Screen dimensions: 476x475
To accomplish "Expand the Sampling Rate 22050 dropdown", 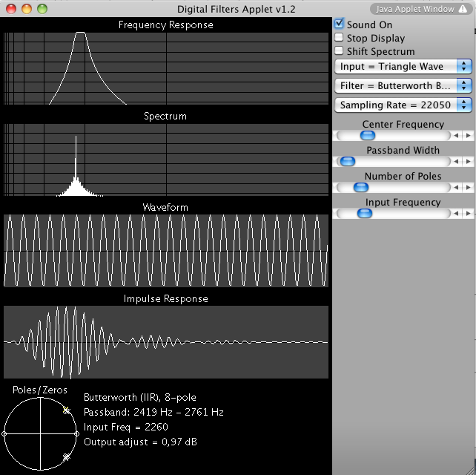I will (403, 105).
